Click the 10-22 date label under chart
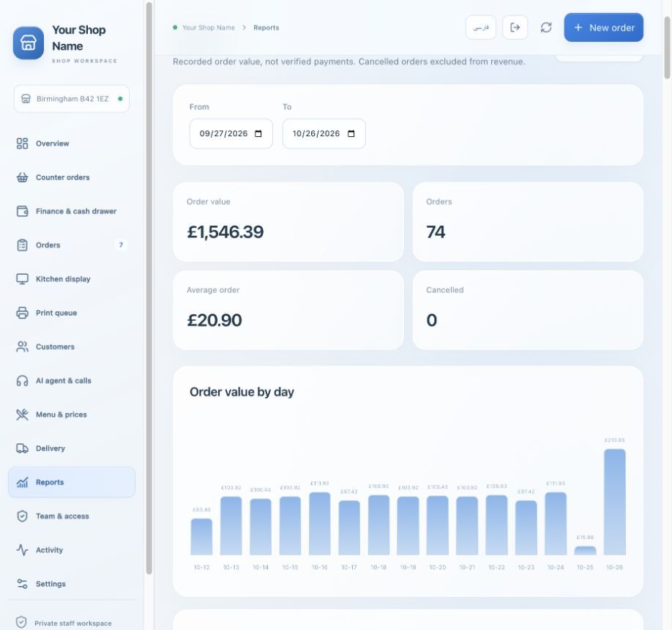This screenshot has width=672, height=630. point(497,568)
